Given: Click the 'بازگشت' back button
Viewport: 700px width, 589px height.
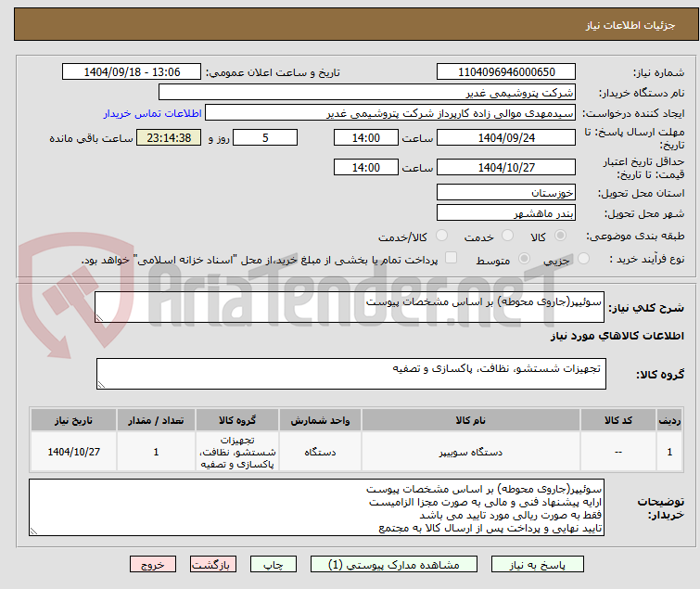Looking at the screenshot, I should [213, 565].
